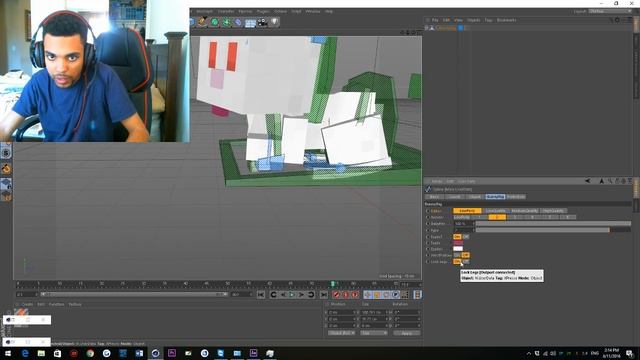This screenshot has width=640, height=360.
Task: Jump to previous keyframe button
Action: tap(273, 295)
